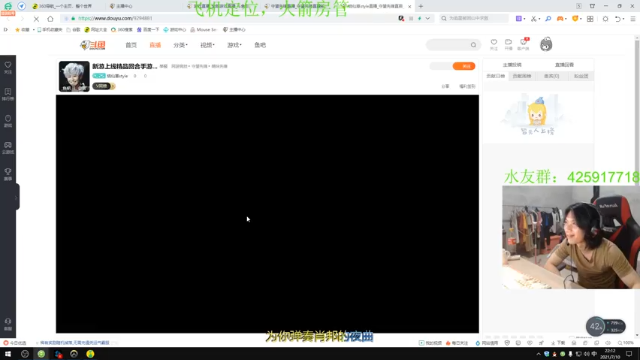
Task: Click the streamer avatar thumbnail
Action: coord(74,76)
